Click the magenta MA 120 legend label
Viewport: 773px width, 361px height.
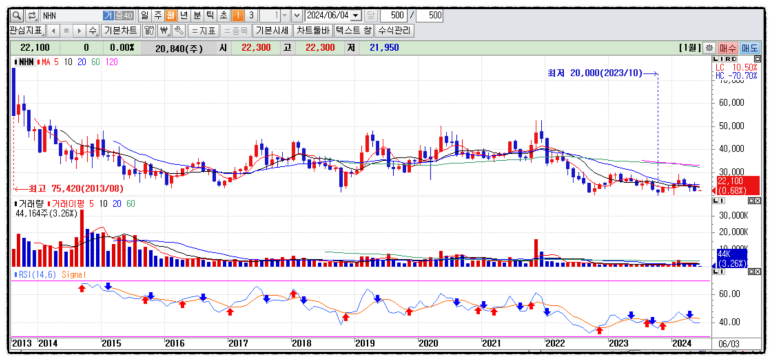click(111, 62)
